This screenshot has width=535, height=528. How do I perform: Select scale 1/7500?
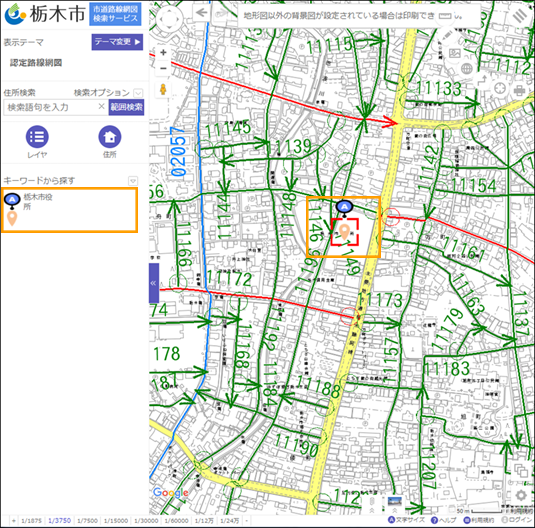point(87,521)
